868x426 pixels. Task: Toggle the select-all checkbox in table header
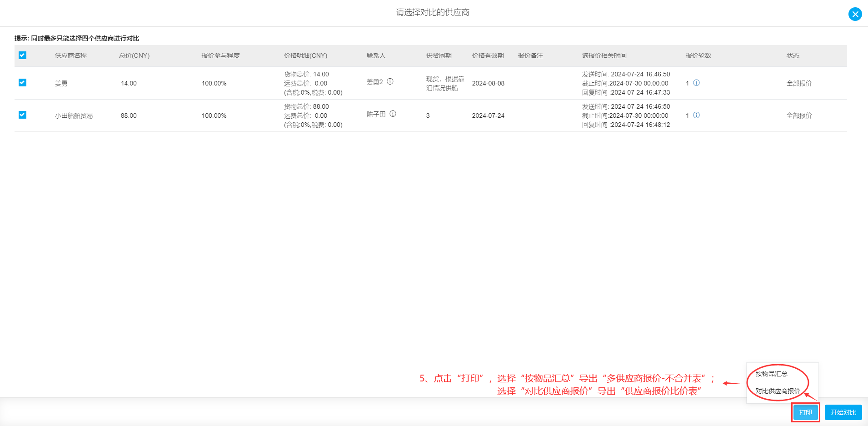[x=22, y=55]
